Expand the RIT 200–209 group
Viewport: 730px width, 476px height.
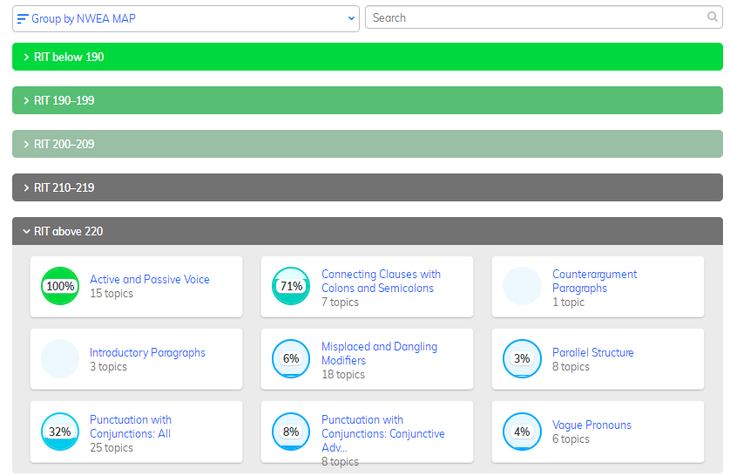[367, 144]
